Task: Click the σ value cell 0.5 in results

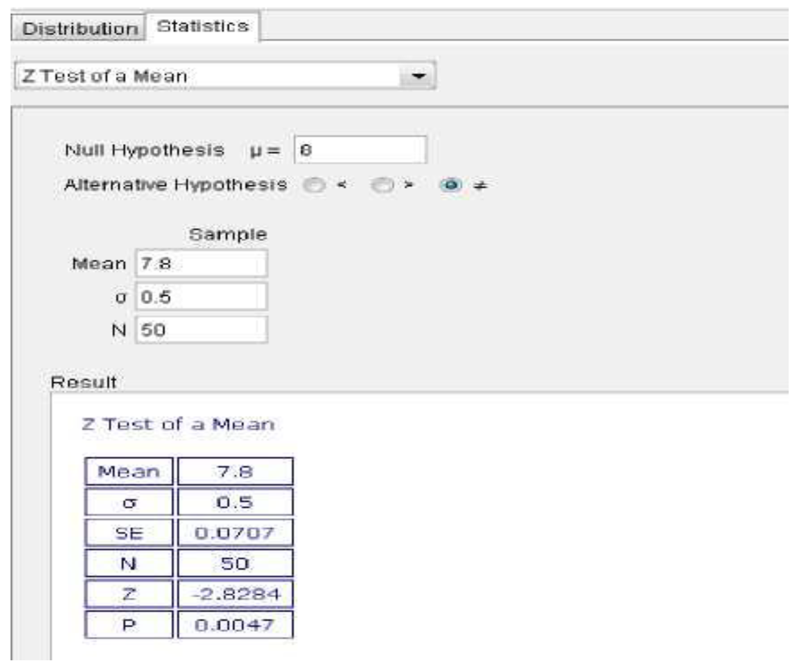Action: tap(235, 502)
